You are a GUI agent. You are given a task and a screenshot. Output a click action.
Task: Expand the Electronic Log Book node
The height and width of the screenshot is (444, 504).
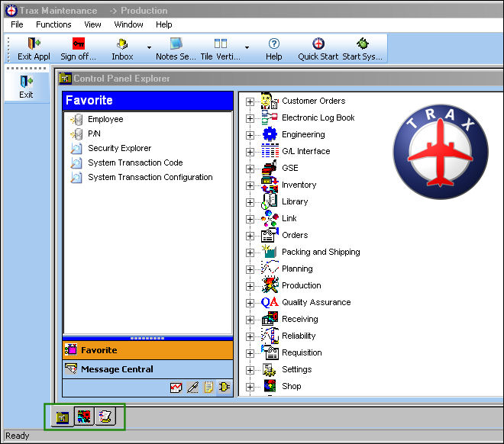tap(250, 118)
